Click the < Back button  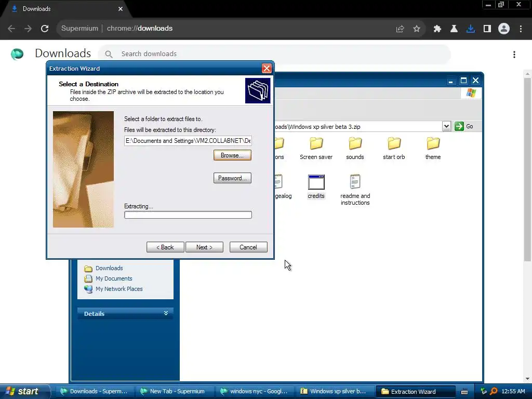pyautogui.click(x=165, y=247)
